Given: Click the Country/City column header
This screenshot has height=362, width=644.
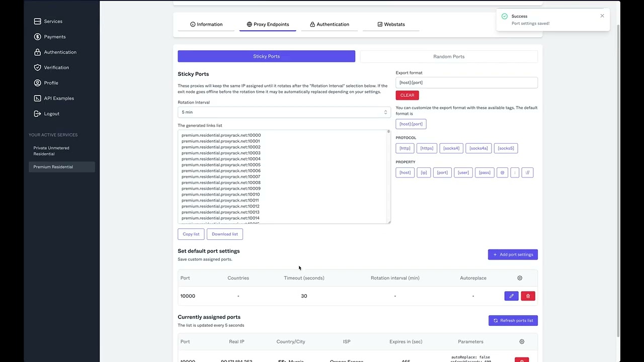Looking at the screenshot, I should (291, 341).
